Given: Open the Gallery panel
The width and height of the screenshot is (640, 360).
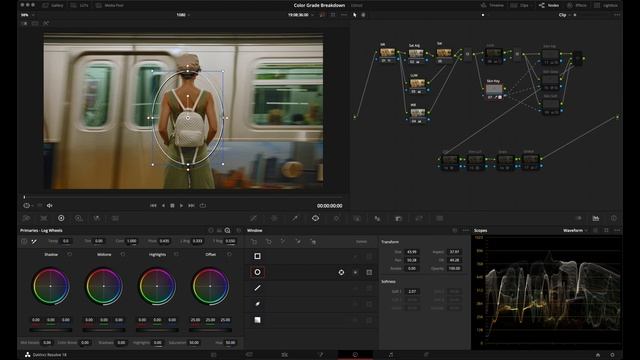Looking at the screenshot, I should tap(53, 5).
